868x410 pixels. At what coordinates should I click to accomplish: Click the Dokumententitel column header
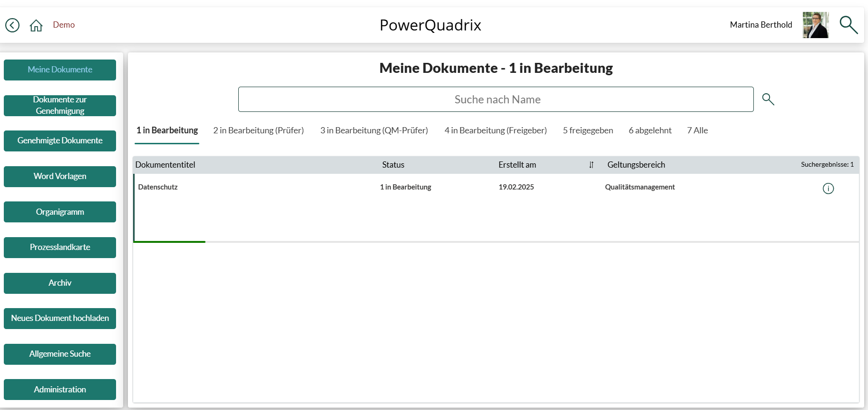point(165,165)
